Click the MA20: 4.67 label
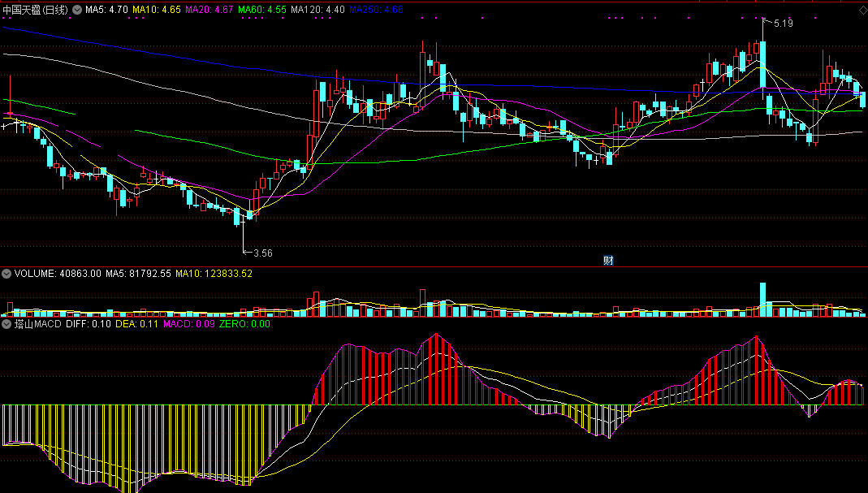 [x=209, y=10]
